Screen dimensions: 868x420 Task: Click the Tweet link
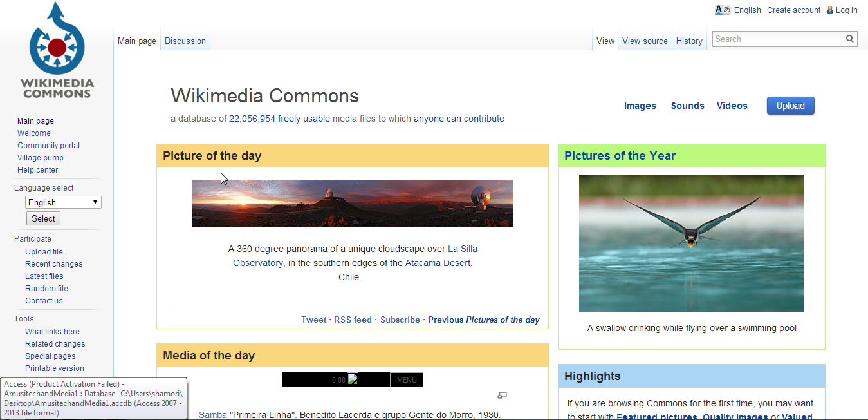[x=314, y=320]
